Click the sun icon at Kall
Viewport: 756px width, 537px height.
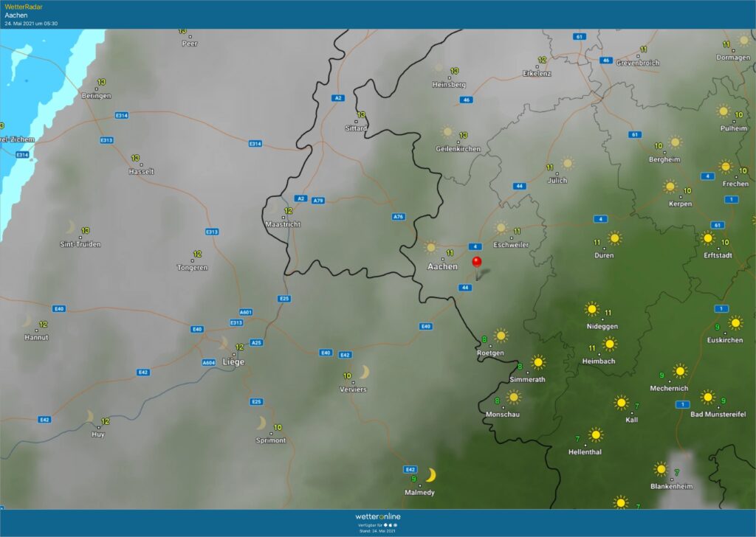click(x=621, y=402)
